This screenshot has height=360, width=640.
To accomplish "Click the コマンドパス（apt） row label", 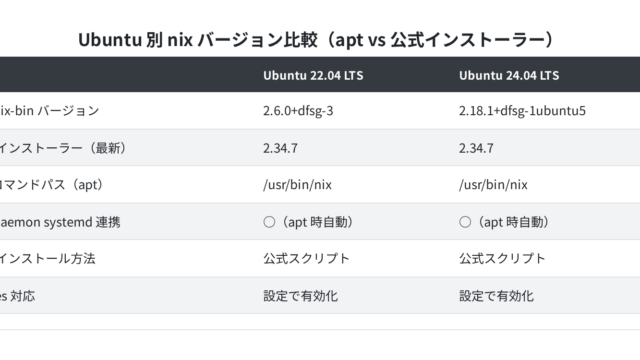I will (x=51, y=185).
